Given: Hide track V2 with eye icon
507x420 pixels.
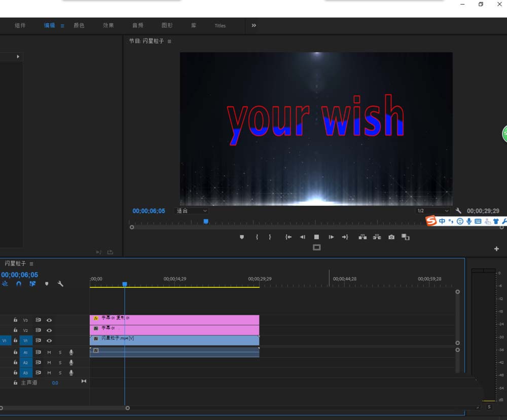Looking at the screenshot, I should 49,330.
